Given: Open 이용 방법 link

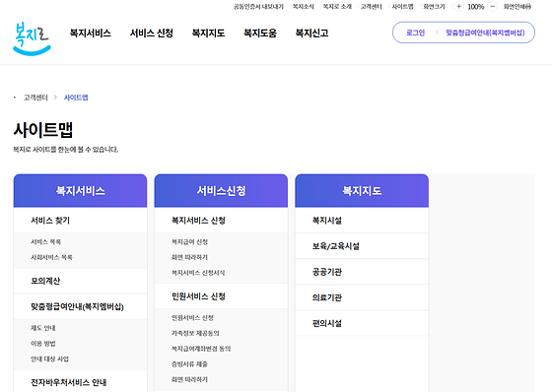Looking at the screenshot, I should (x=43, y=344).
